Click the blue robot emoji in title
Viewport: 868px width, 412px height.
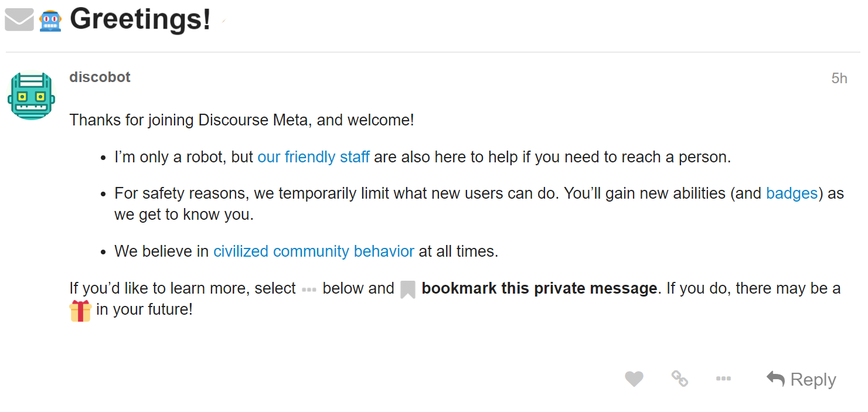tap(50, 21)
